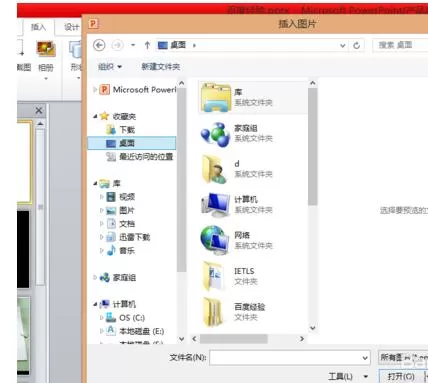Viewport: 428px width, 383px height.
Task: Collapse the 计算机 tree section
Action: coord(95,304)
